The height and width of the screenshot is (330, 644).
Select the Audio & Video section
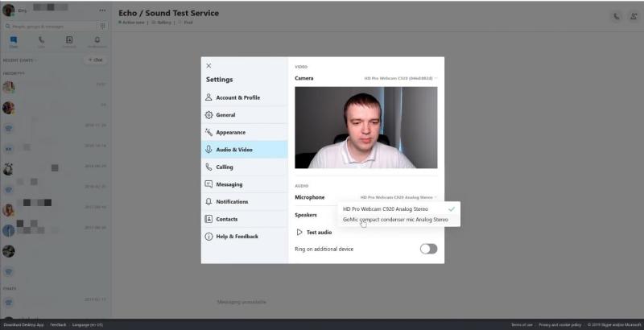tap(245, 150)
